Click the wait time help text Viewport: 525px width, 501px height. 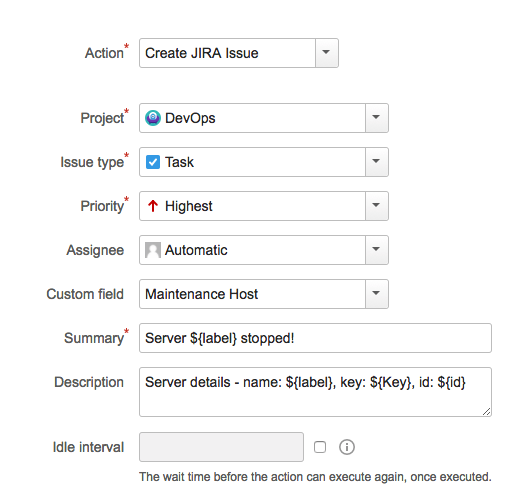click(x=315, y=477)
